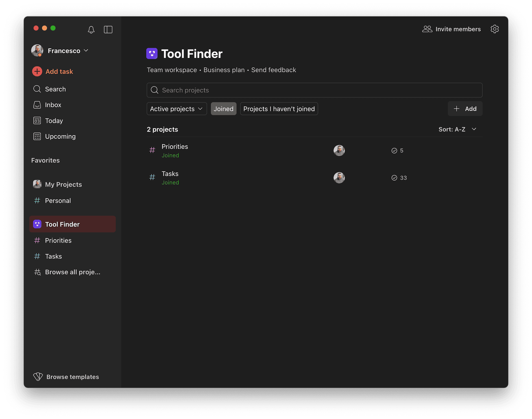
Task: Expand the Active projects dropdown
Action: coord(176,108)
